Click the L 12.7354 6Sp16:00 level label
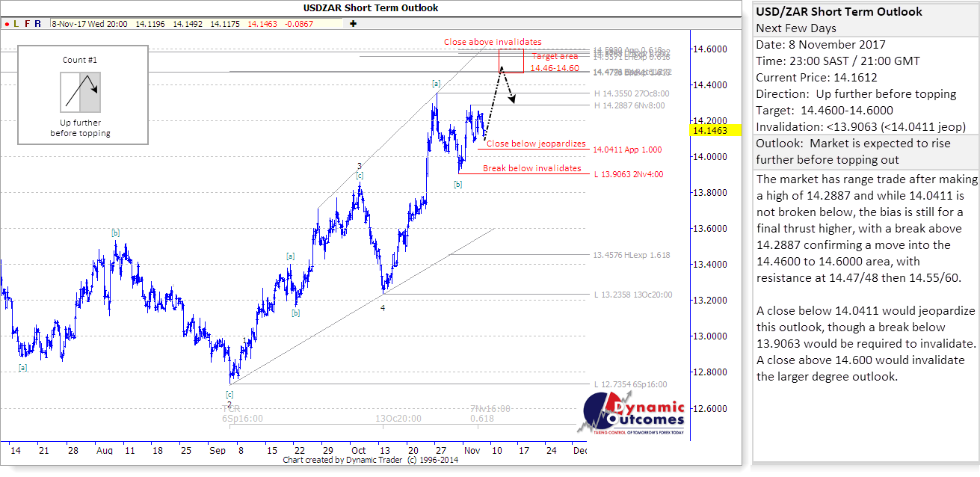The width and height of the screenshot is (980, 477). [630, 384]
